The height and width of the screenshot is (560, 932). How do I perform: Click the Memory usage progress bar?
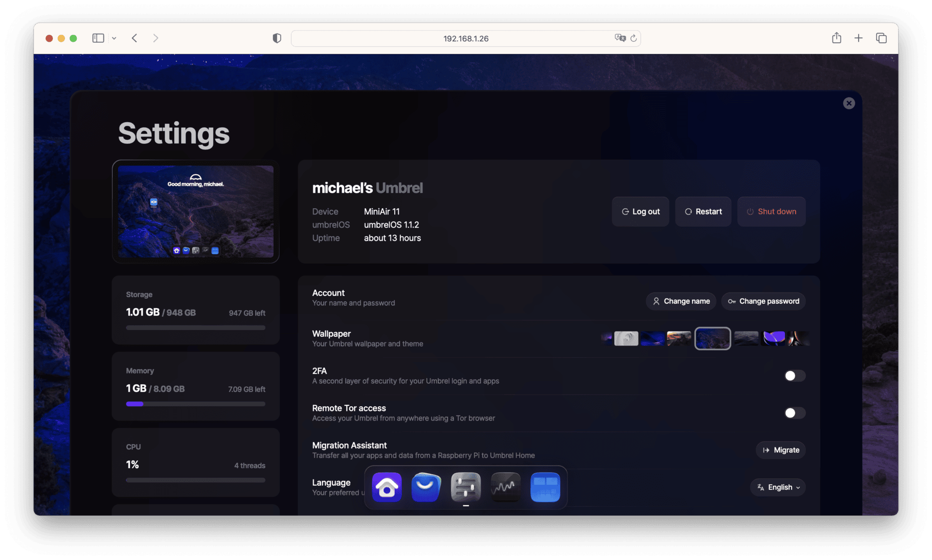(x=195, y=404)
